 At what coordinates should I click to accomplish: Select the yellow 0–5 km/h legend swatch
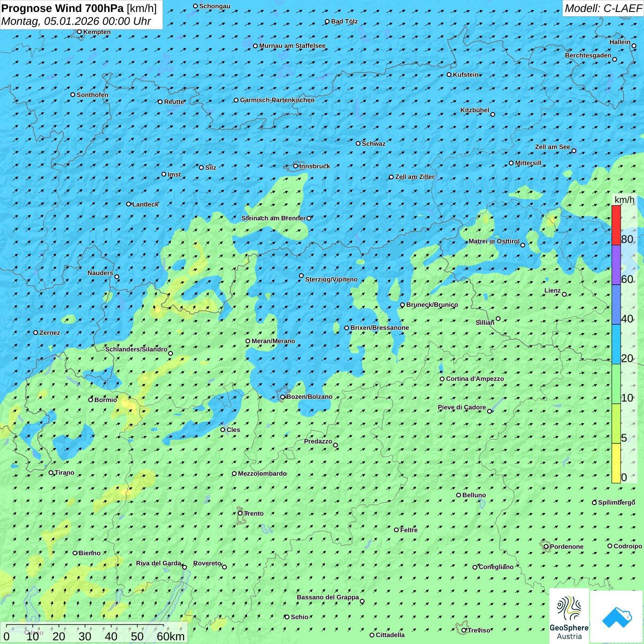(x=616, y=463)
